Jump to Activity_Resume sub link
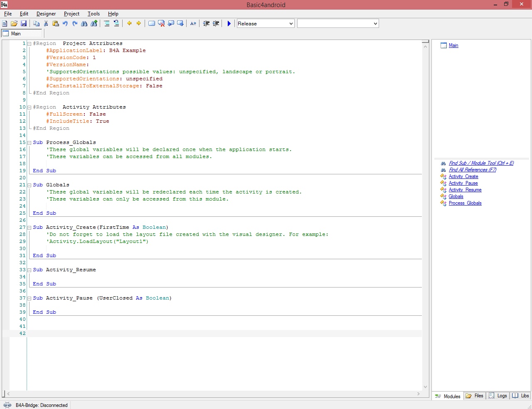This screenshot has height=409, width=532. pyautogui.click(x=465, y=190)
